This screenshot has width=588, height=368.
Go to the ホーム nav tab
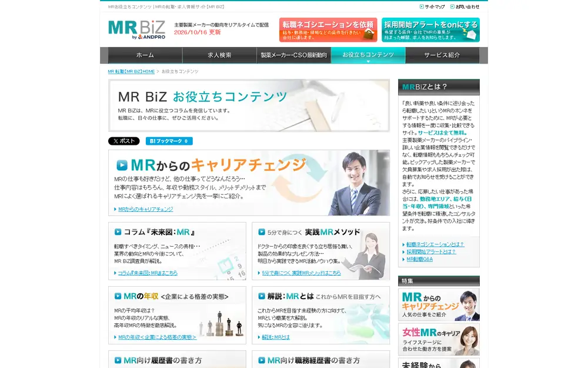[x=145, y=55]
